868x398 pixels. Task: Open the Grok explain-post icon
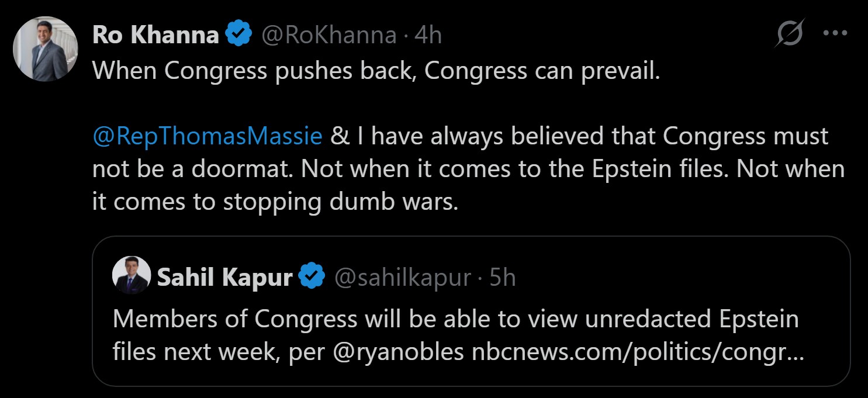(790, 34)
